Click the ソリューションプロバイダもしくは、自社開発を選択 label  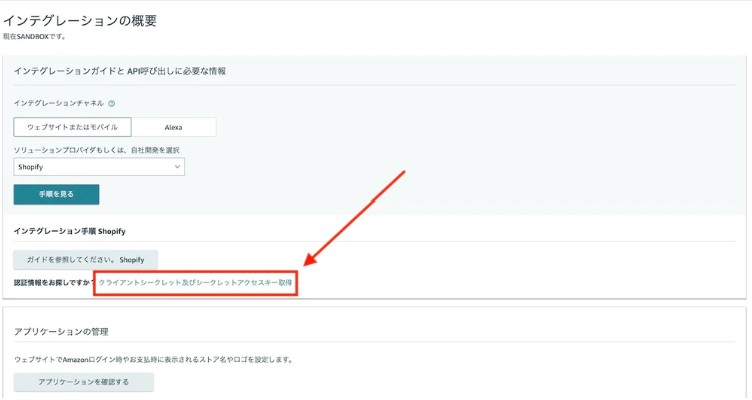[96, 150]
